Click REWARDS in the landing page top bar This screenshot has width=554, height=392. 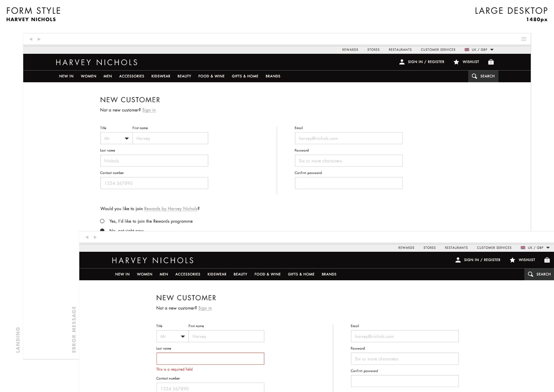coord(350,50)
